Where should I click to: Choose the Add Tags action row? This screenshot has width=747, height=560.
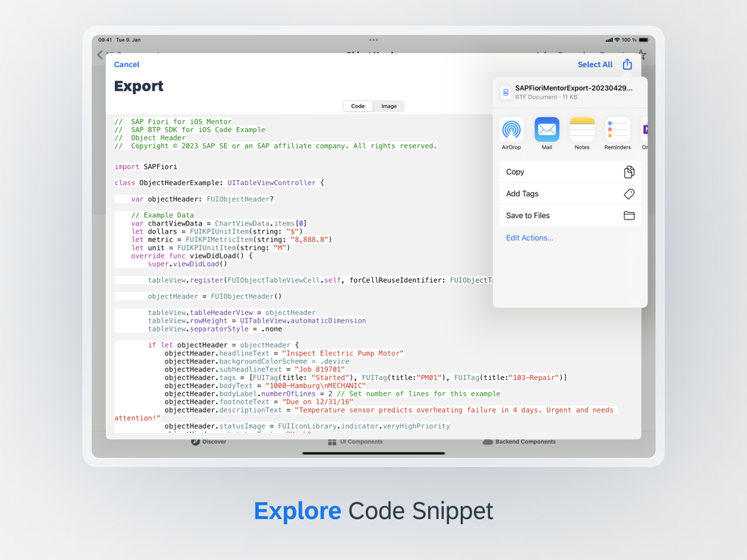click(x=570, y=194)
